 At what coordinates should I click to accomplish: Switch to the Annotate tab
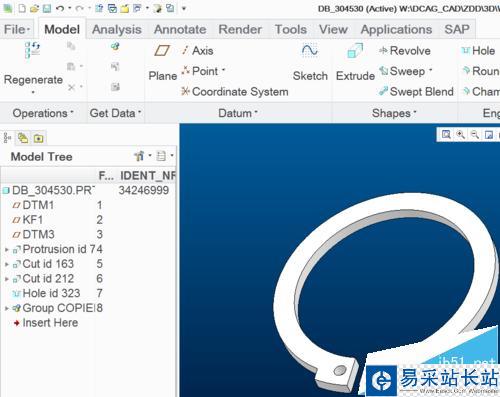click(180, 29)
